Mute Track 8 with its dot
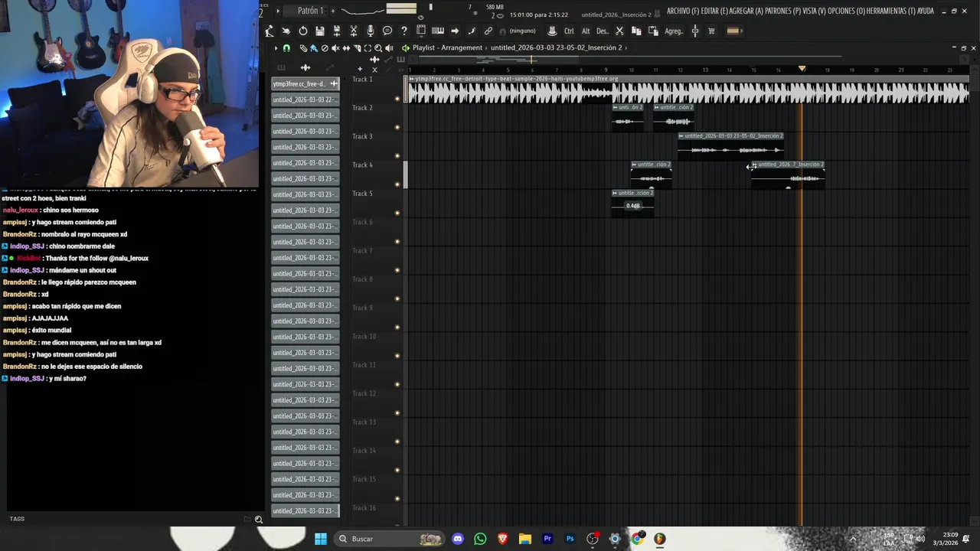 [x=397, y=298]
